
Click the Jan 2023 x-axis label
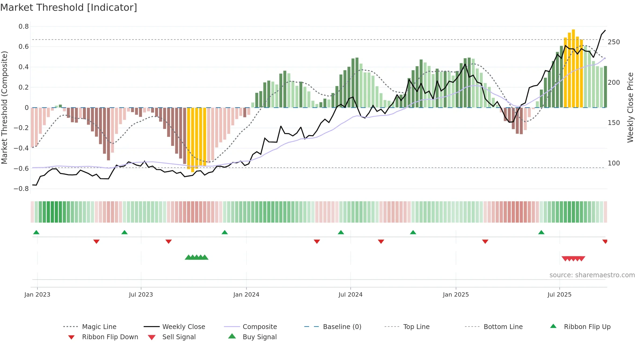[37, 295]
